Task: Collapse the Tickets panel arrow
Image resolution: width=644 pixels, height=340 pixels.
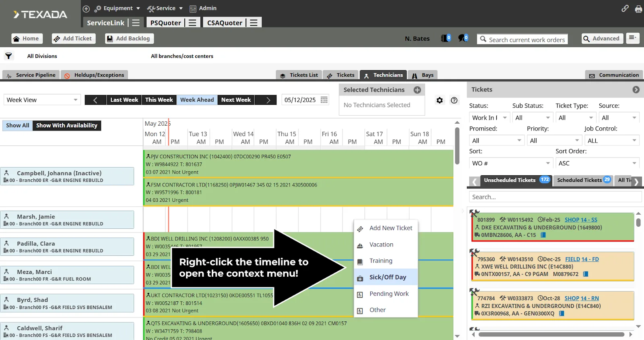Action: pos(636,89)
